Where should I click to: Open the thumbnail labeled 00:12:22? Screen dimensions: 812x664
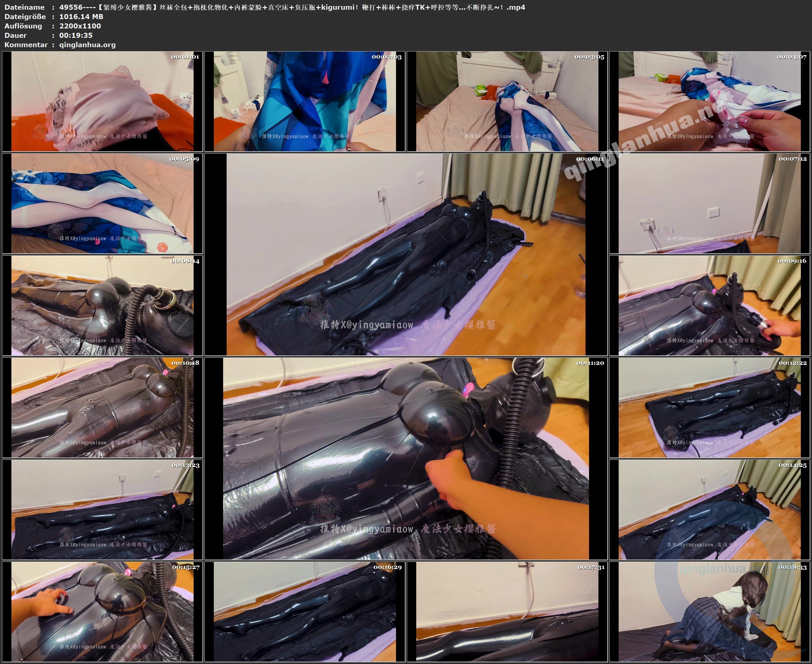[710, 408]
